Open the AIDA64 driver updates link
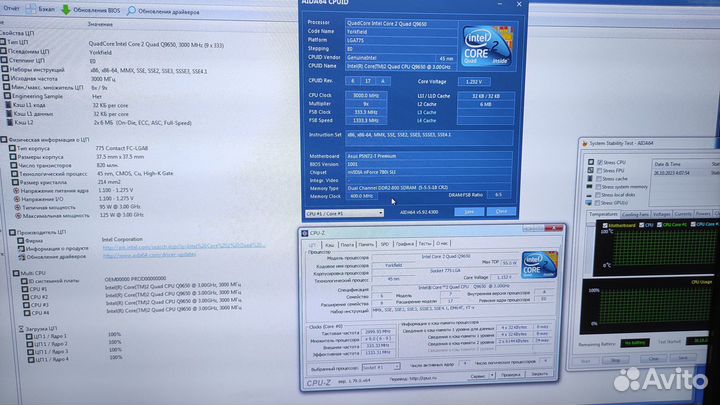720x405 pixels. 150,254
